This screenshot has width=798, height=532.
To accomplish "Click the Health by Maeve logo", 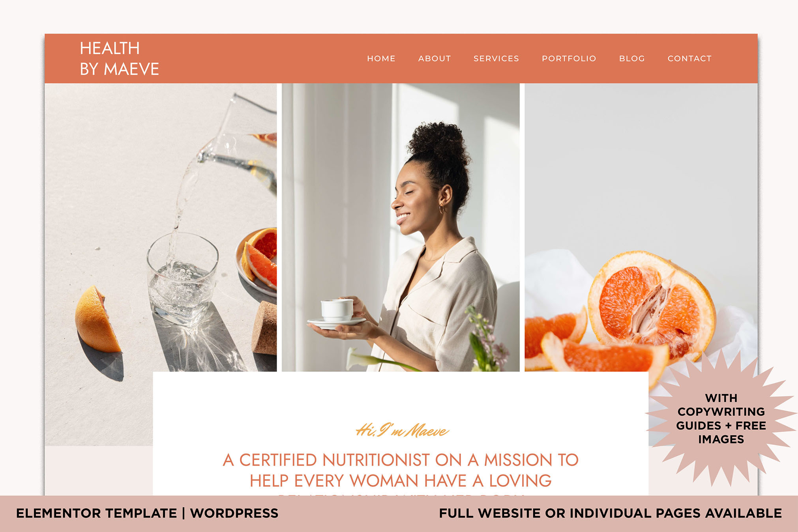I will pos(119,59).
